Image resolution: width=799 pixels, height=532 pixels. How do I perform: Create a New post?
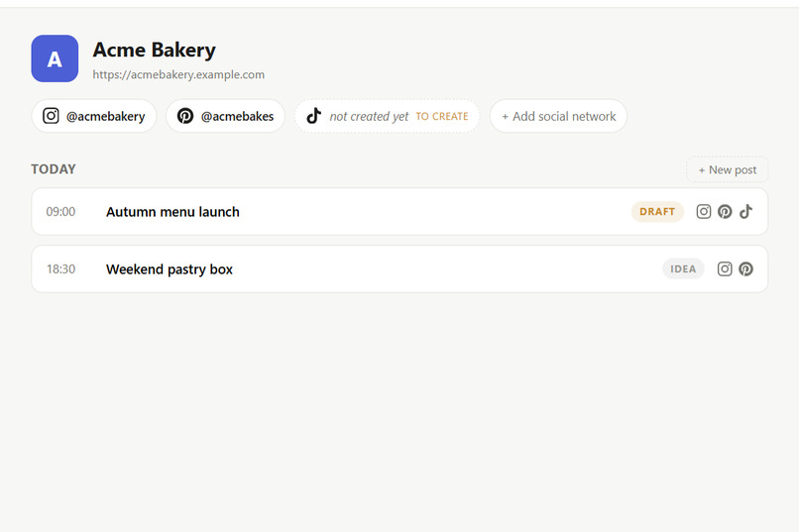[x=728, y=169]
